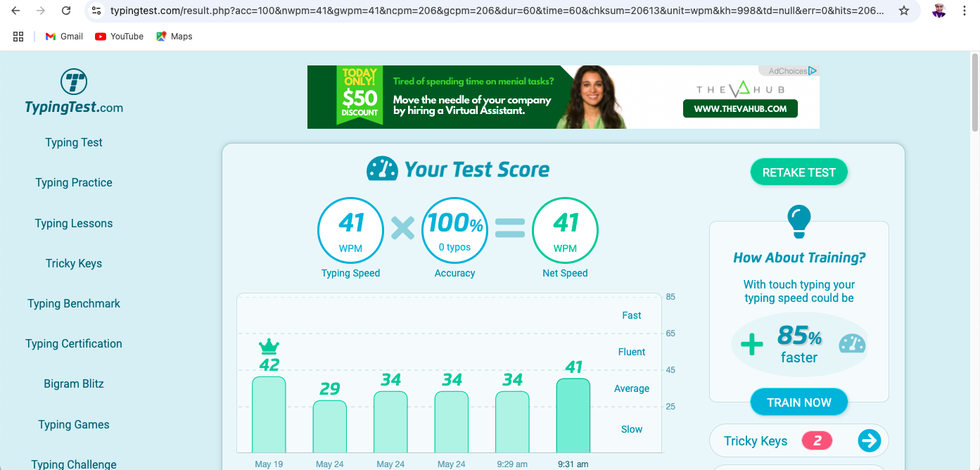
Task: Click the Tricky Keys arrow icon
Action: pos(870,441)
